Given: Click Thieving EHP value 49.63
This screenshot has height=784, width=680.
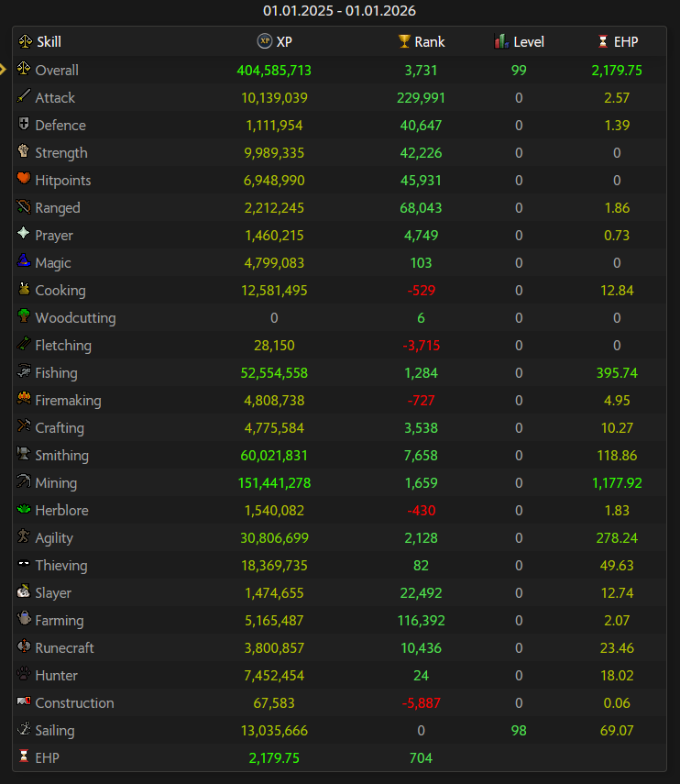Looking at the screenshot, I should click(617, 566).
